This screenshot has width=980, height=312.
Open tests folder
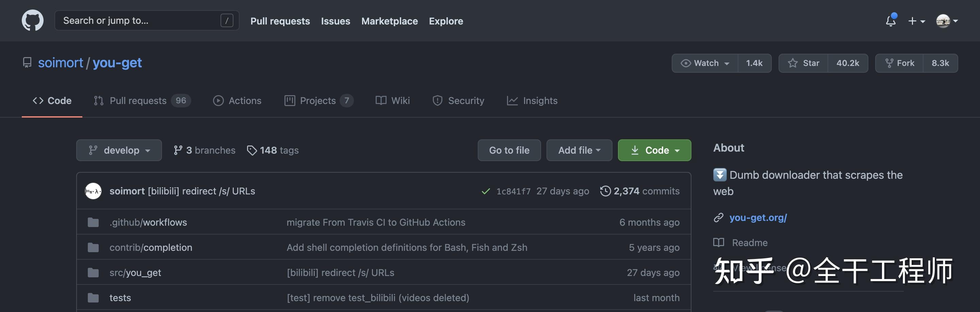tap(120, 298)
